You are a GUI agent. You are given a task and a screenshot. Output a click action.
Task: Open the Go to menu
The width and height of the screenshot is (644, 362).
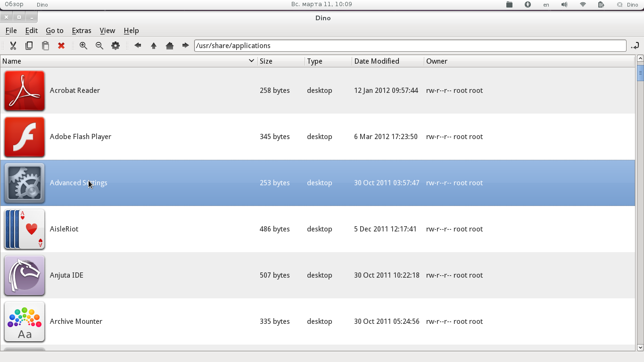[x=55, y=30]
